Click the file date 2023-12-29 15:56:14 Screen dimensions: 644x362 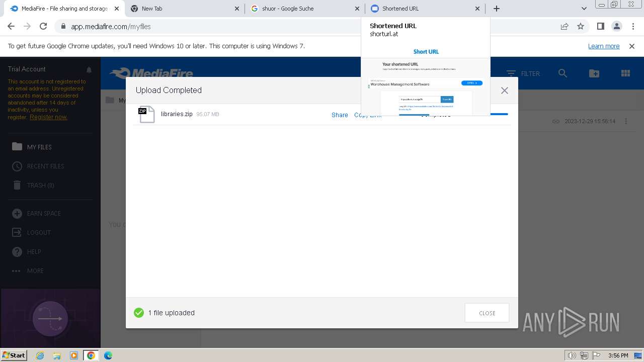(x=590, y=121)
